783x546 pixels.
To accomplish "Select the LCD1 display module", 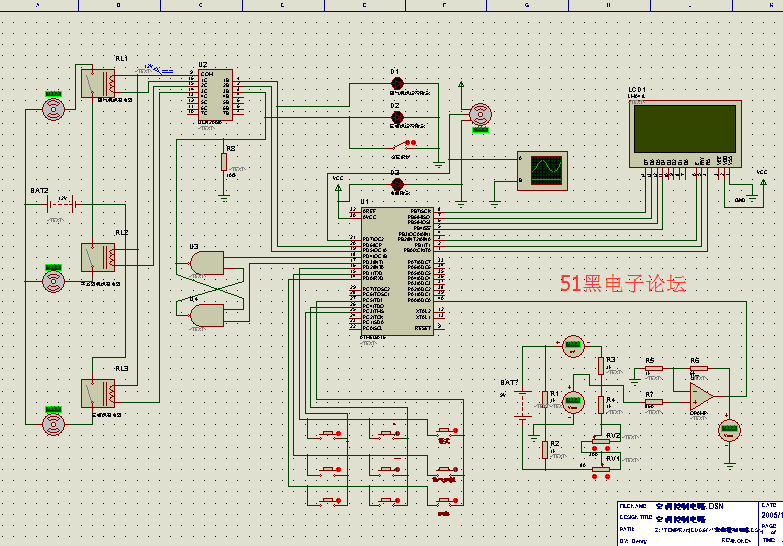I will [684, 133].
